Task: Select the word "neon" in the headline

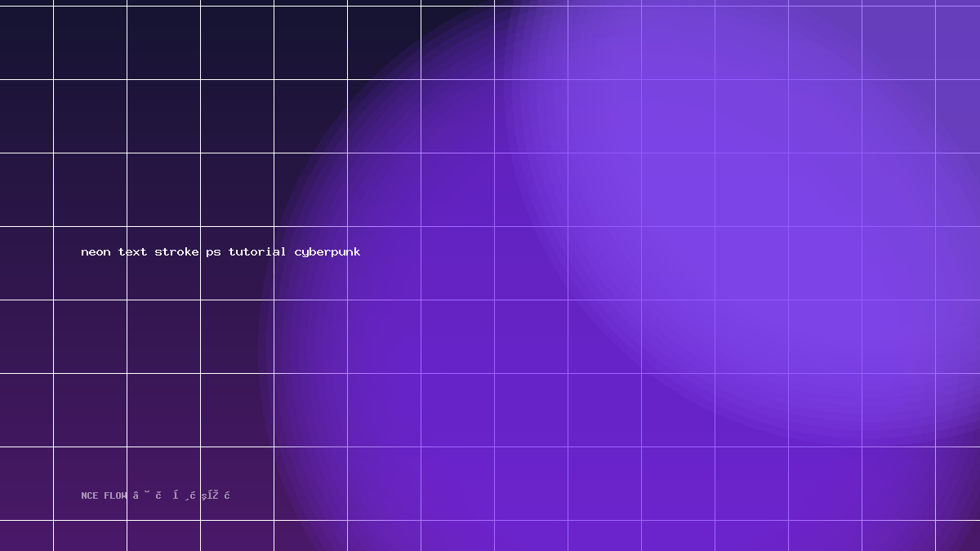Action: 96,252
